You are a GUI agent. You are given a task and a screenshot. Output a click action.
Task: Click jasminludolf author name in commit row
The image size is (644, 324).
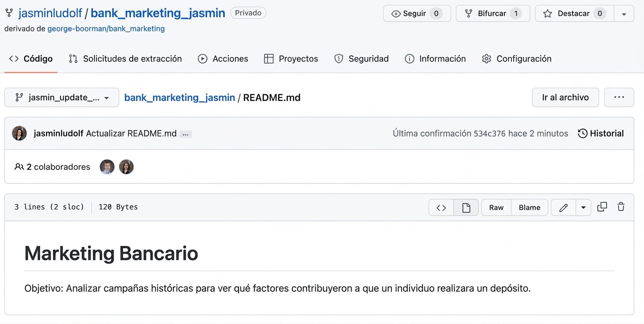(58, 133)
